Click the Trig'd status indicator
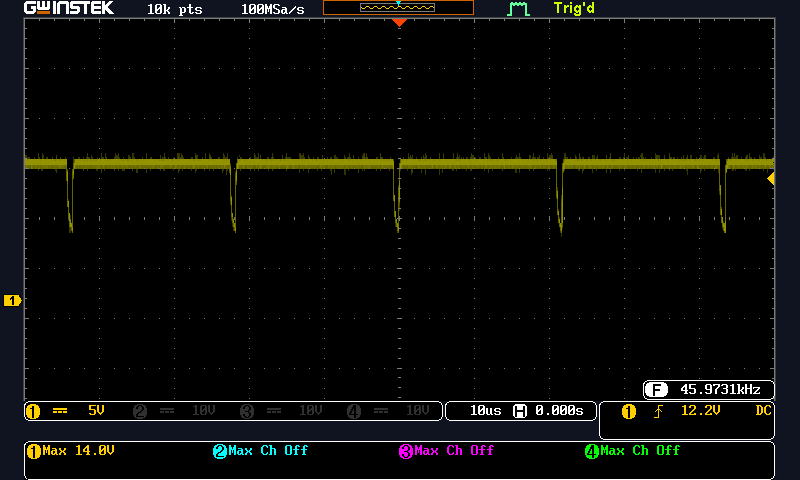This screenshot has width=800, height=480. (574, 8)
